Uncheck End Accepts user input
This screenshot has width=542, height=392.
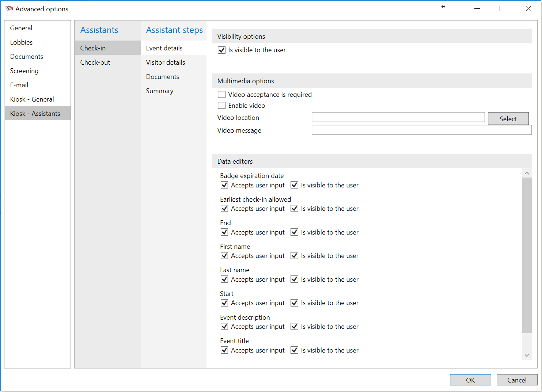point(224,232)
